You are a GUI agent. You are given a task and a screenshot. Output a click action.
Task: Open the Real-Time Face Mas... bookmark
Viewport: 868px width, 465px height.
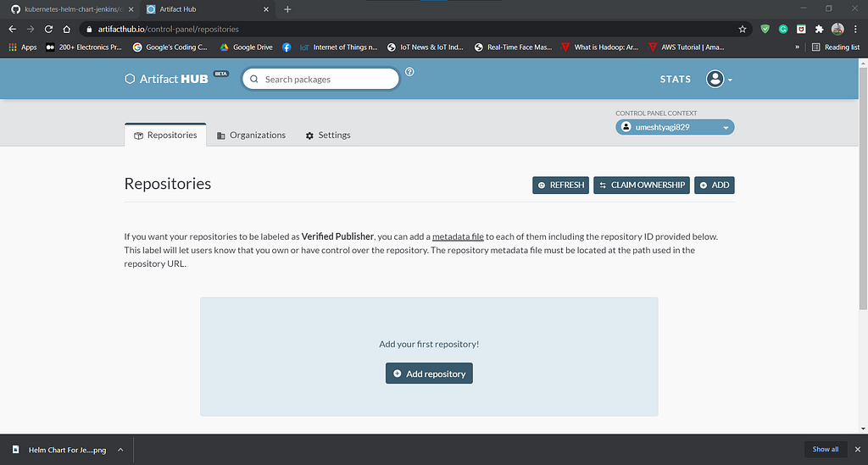tap(513, 47)
